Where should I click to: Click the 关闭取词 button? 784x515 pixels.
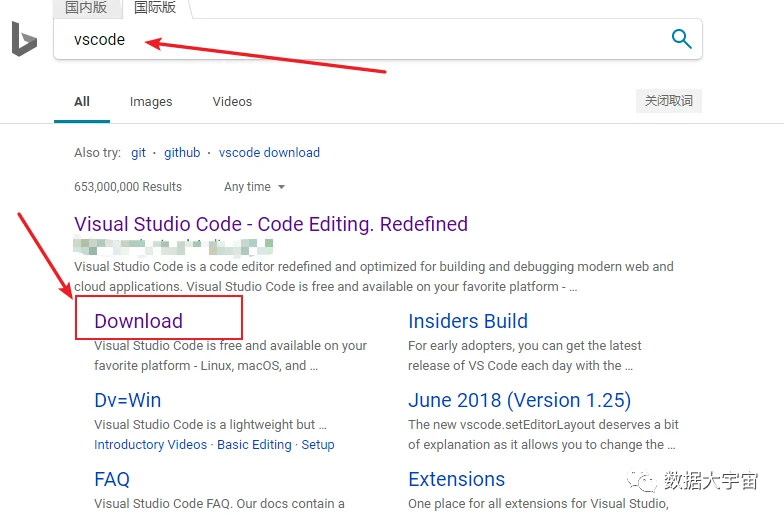pos(668,101)
